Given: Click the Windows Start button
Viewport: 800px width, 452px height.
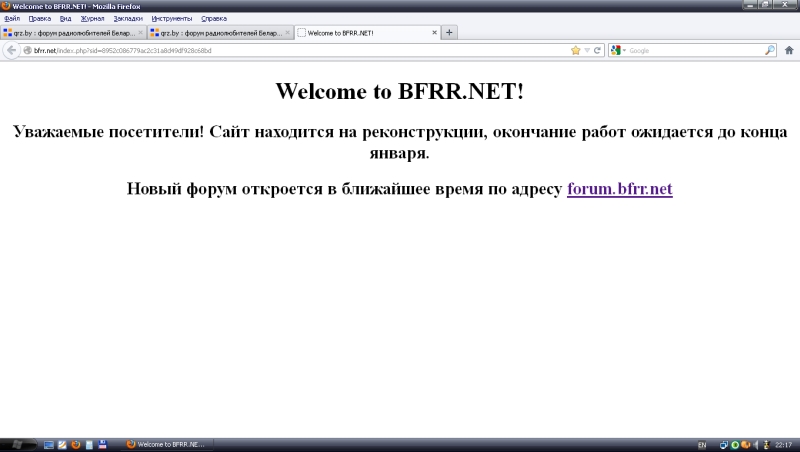Looking at the screenshot, I should (18, 444).
